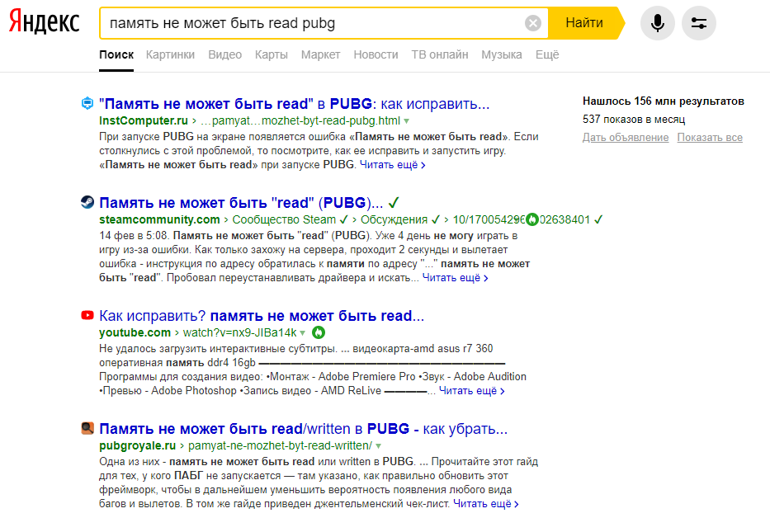This screenshot has height=532, width=770.
Task: Click the Steam favicon next to steamcommunity result
Action: (x=87, y=202)
